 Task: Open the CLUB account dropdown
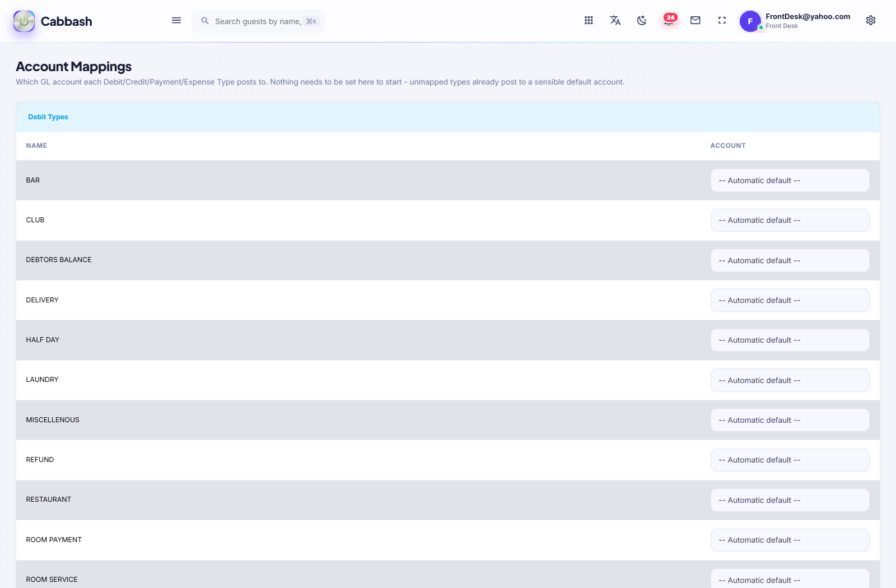pyautogui.click(x=790, y=220)
